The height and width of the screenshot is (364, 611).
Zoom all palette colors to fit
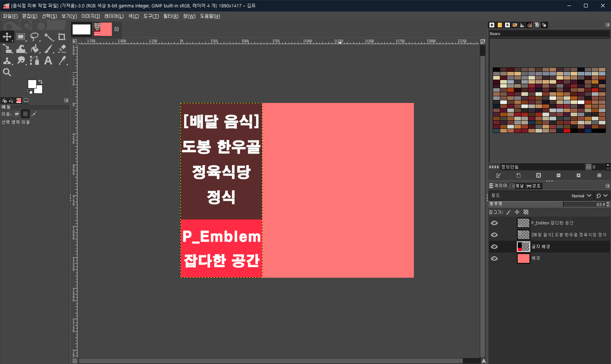[x=599, y=176]
